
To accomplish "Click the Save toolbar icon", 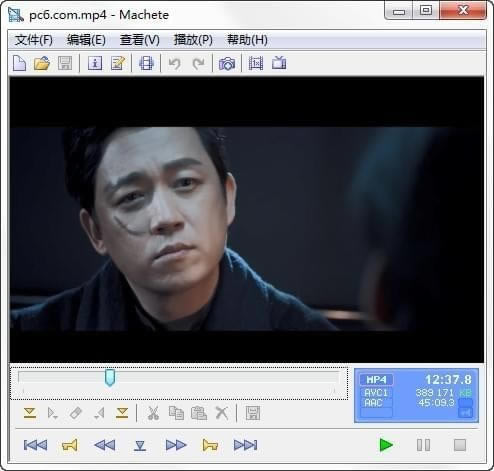I will coord(65,63).
